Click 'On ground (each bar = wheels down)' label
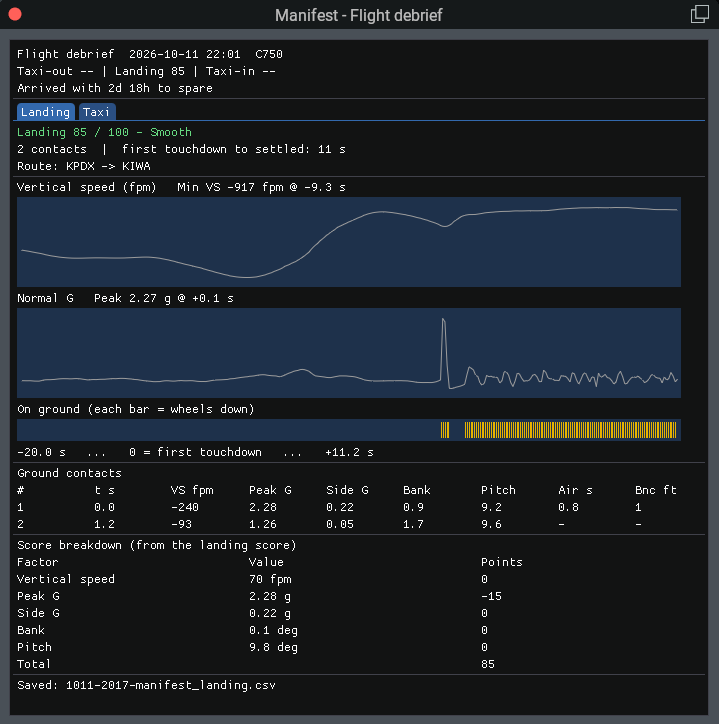This screenshot has height=724, width=719. coord(136,409)
